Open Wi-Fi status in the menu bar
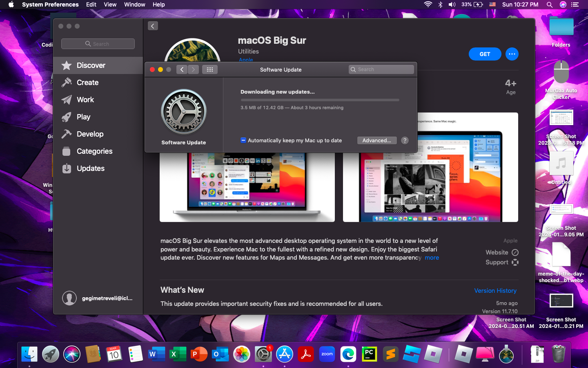The image size is (588, 368). click(428, 4)
